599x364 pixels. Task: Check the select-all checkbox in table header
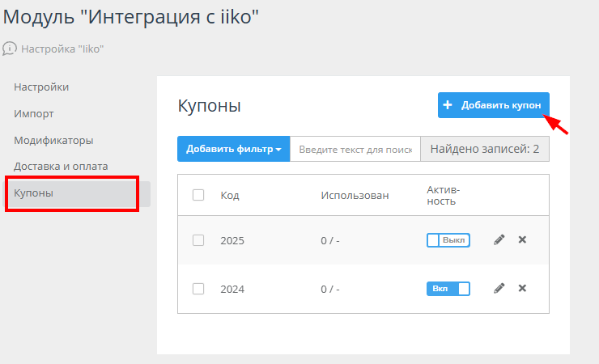click(x=198, y=195)
